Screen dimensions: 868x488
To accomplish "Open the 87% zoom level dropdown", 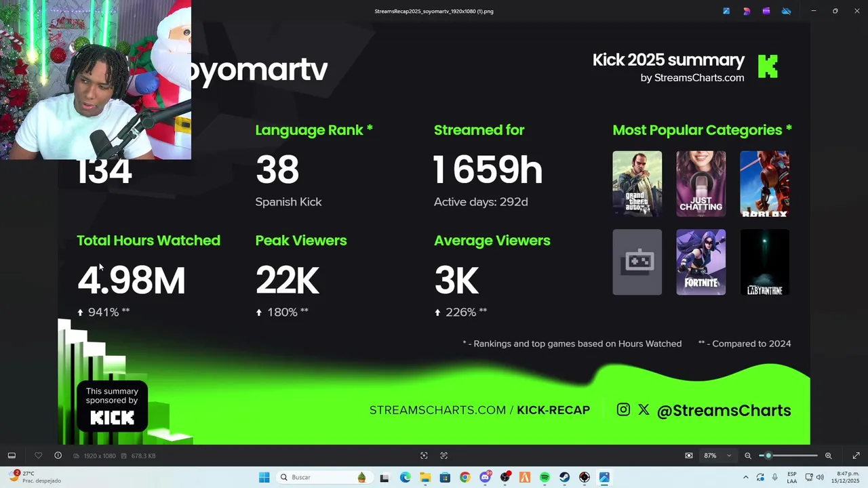I will (x=717, y=455).
